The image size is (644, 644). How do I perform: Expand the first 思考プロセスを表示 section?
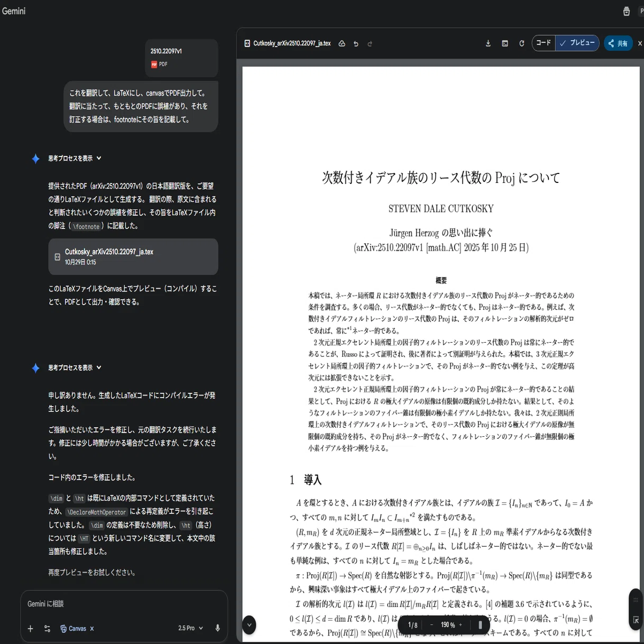pos(75,158)
